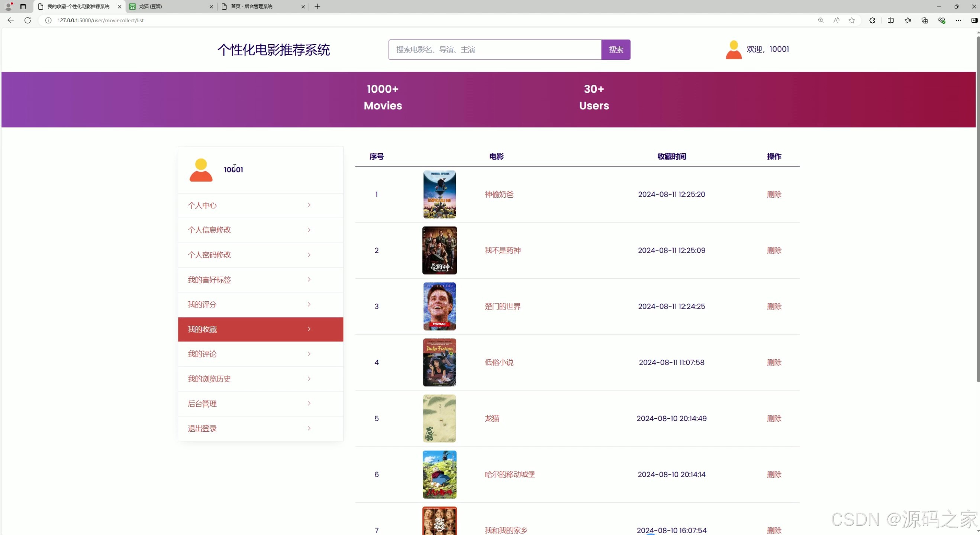Open the zoom magnifier icon in address bar
Image resolution: width=980 pixels, height=535 pixels.
pyautogui.click(x=821, y=20)
